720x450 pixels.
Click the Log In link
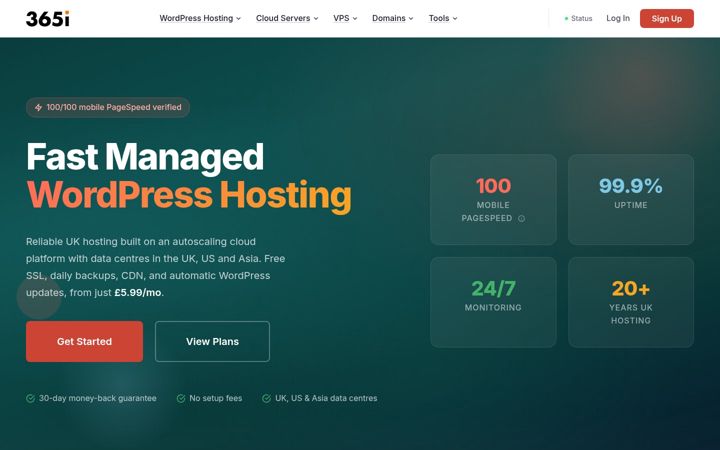tap(618, 18)
